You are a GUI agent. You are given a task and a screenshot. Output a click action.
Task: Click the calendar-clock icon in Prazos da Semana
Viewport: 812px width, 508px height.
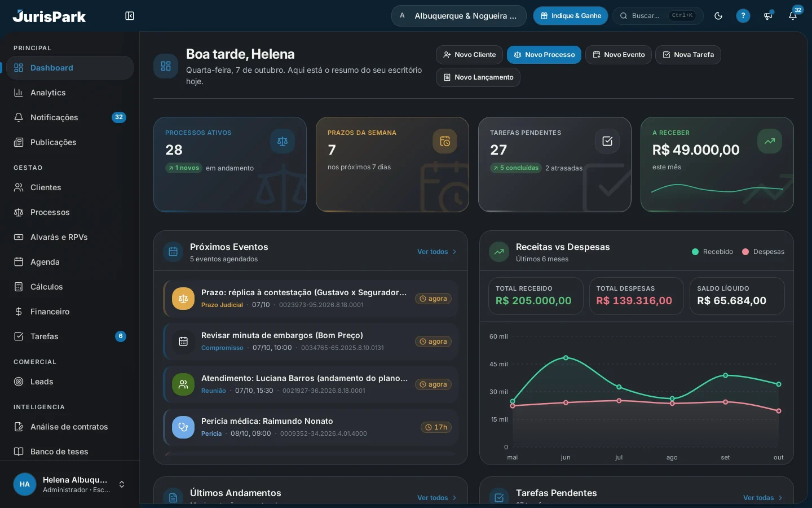click(445, 141)
